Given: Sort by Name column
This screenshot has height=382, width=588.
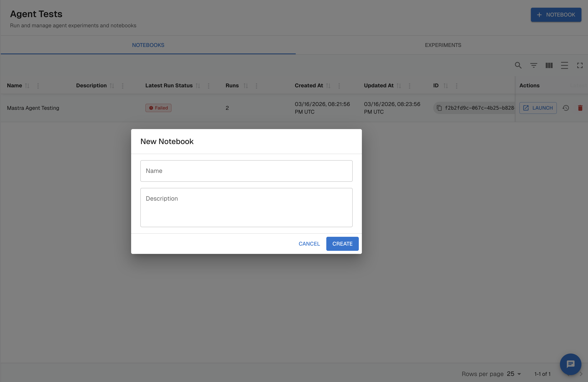Looking at the screenshot, I should click(x=27, y=86).
